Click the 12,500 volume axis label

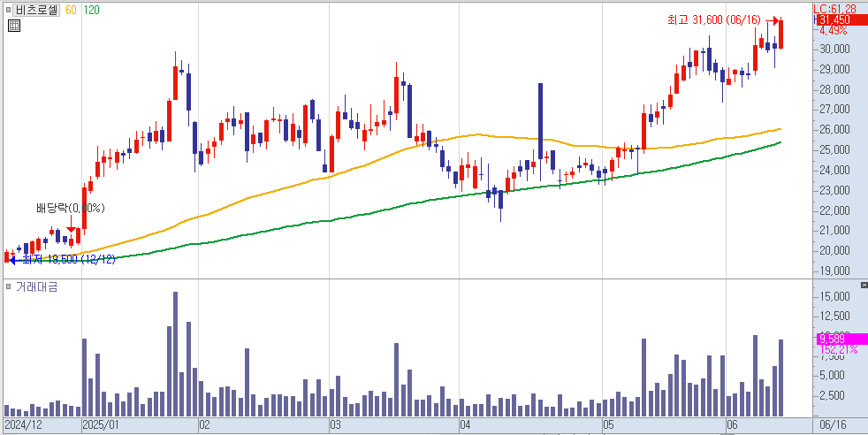click(x=835, y=316)
